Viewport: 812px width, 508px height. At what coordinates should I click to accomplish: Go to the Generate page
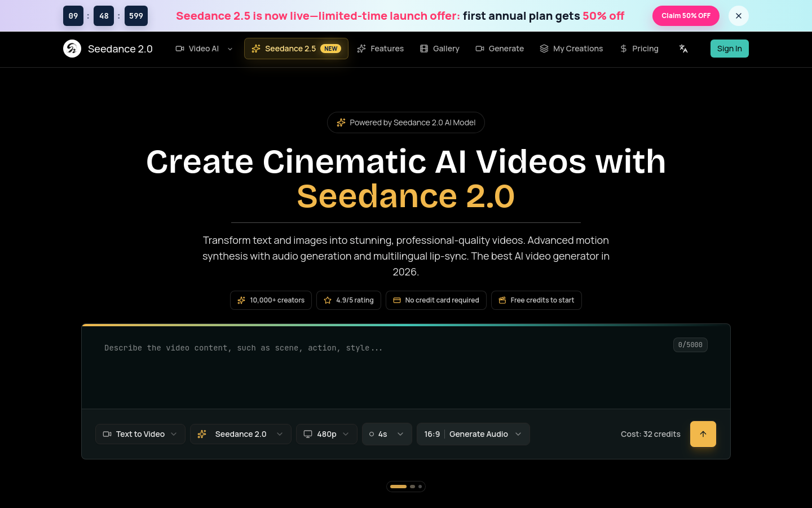point(500,49)
